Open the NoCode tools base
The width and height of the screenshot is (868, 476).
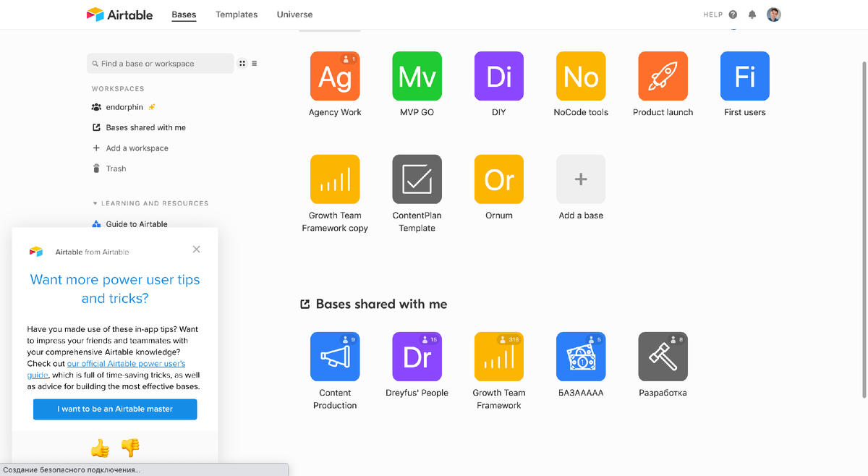(x=581, y=76)
